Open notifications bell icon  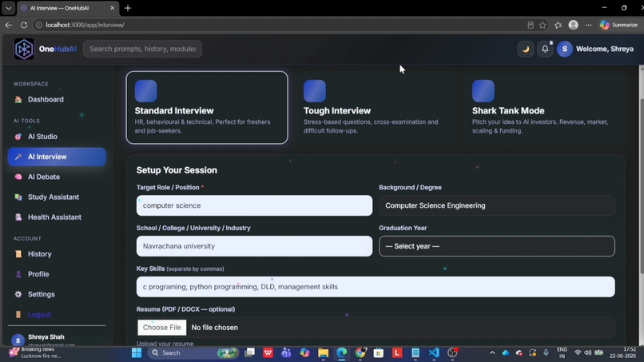pos(545,49)
